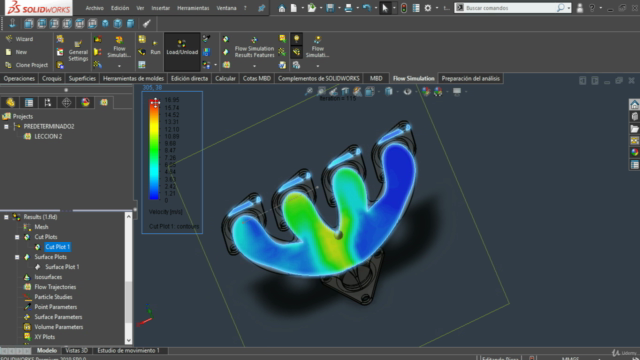Image resolution: width=640 pixels, height=360 pixels.
Task: Click the Rebuild traffic light icon
Action: click(x=404, y=8)
